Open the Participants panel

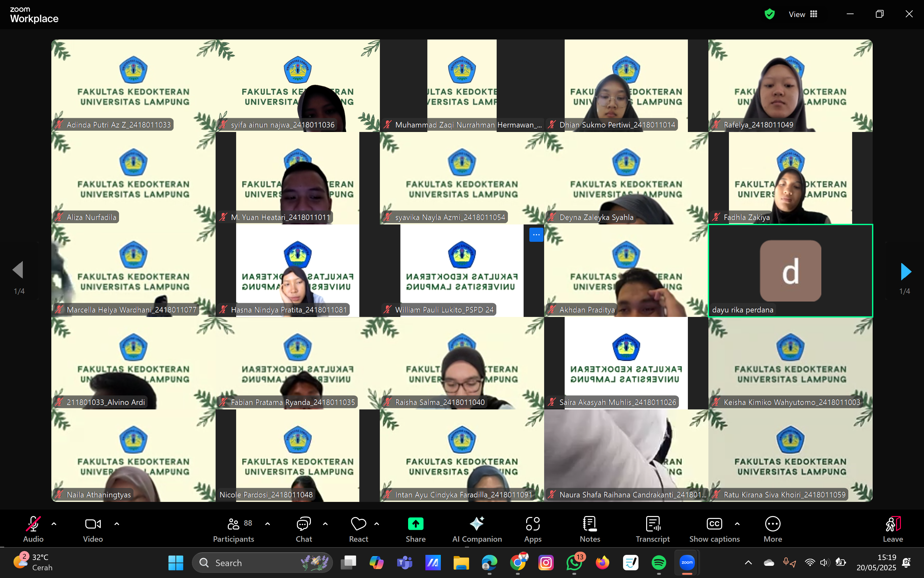(x=234, y=529)
